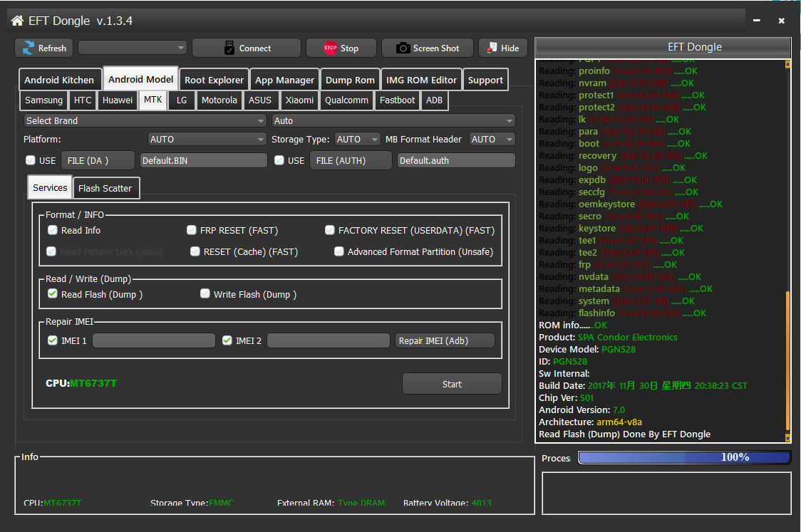
Task: Open the App Manager tab
Action: point(284,80)
